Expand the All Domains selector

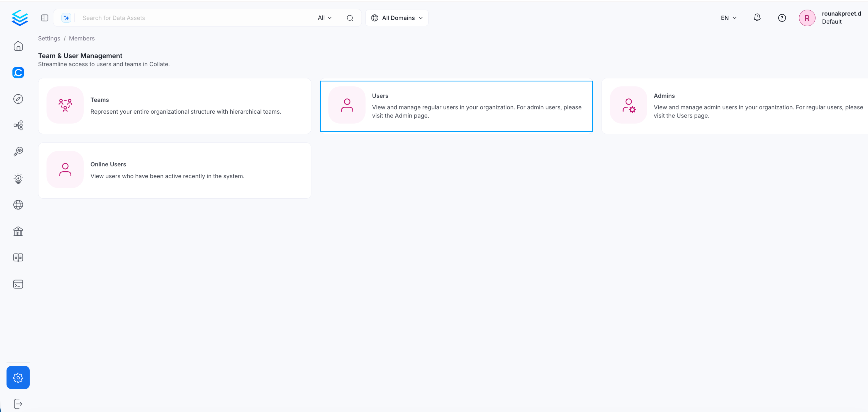click(x=397, y=17)
